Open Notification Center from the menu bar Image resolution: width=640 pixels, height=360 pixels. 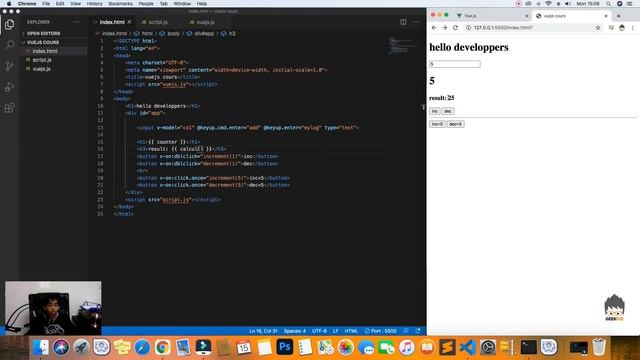click(x=630, y=4)
